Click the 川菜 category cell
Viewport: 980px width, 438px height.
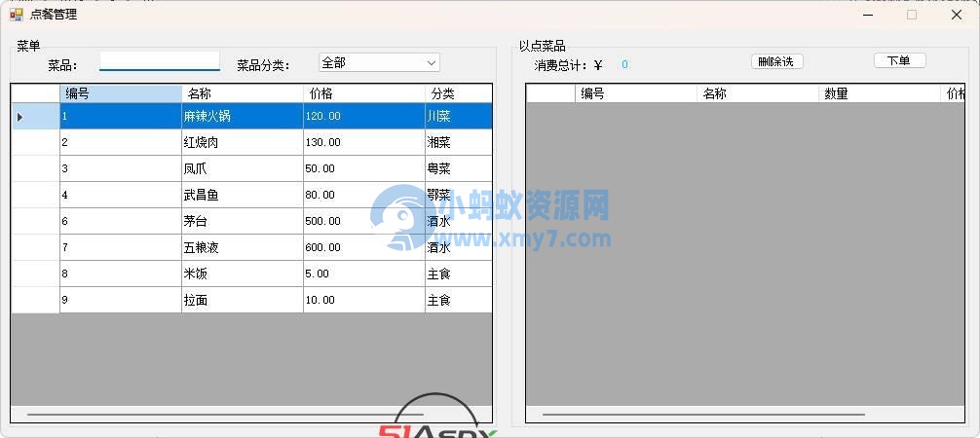coord(459,116)
